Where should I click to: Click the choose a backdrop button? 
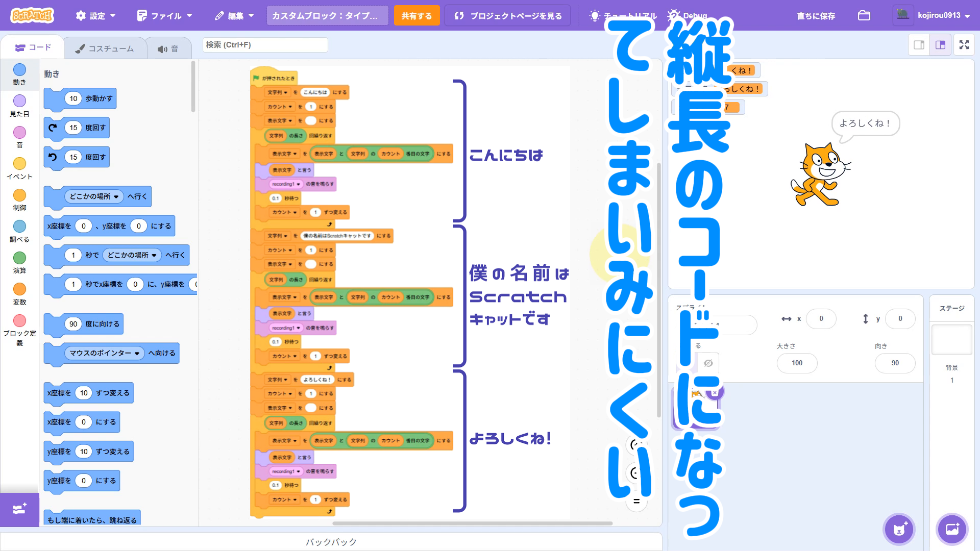pyautogui.click(x=952, y=529)
